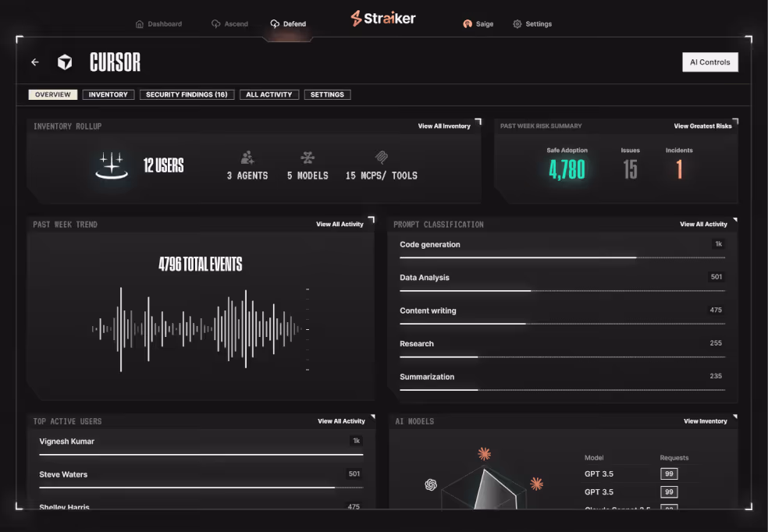Click the Code generation progress bar
Screen dimensions: 768x532
(562, 257)
